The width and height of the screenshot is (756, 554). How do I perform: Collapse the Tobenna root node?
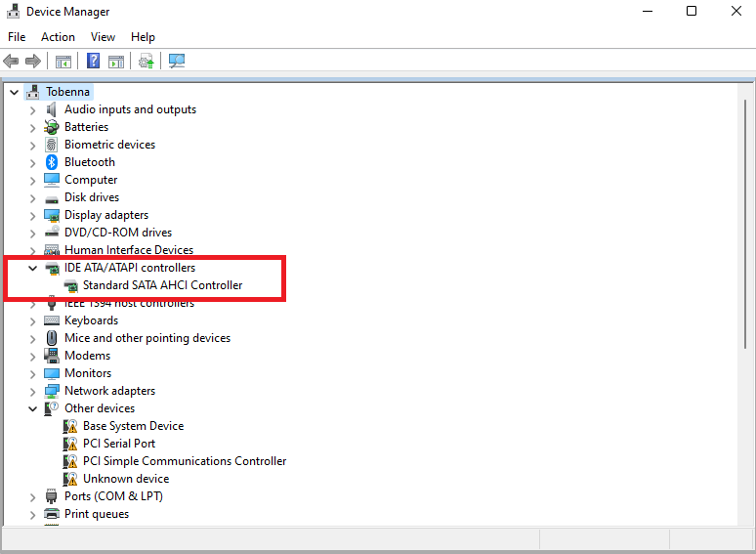pyautogui.click(x=14, y=92)
